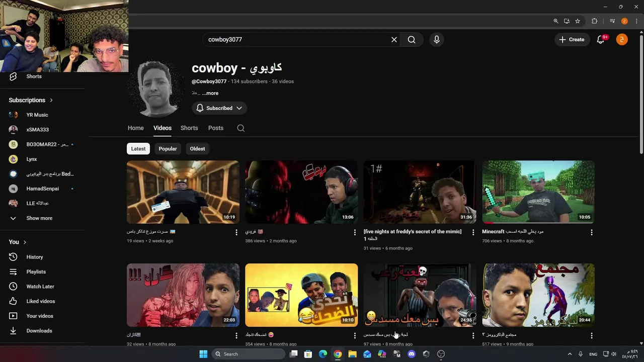Clear the cowboy3077 search text with X
This screenshot has height=362, width=644.
click(394, 39)
